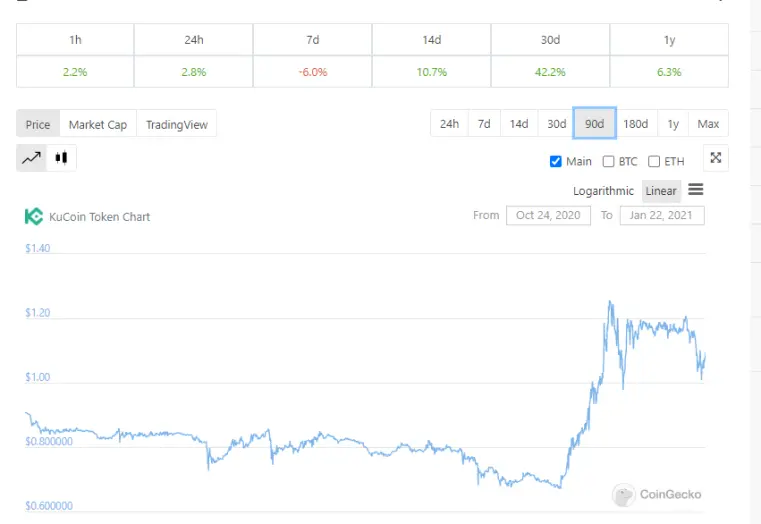Image resolution: width=761 pixels, height=524 pixels.
Task: Select the Logarithmic scale option
Action: (x=603, y=191)
